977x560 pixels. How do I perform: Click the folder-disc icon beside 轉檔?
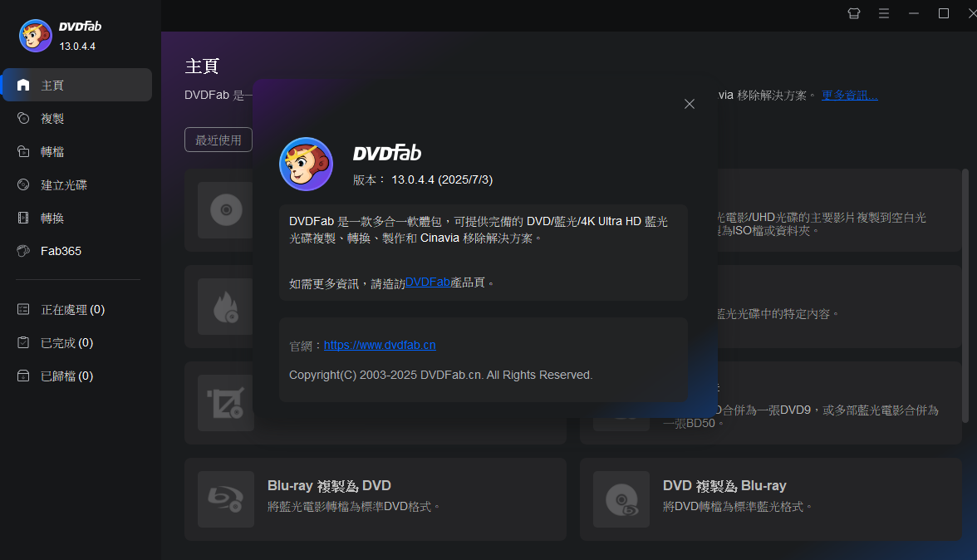(23, 151)
